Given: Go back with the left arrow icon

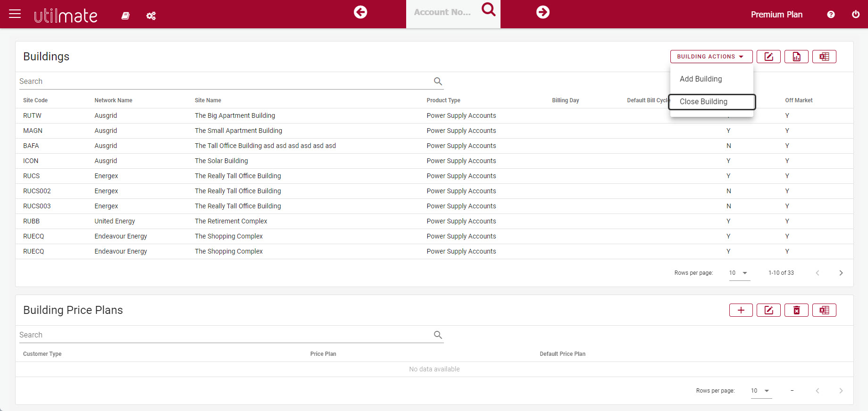Looking at the screenshot, I should pyautogui.click(x=360, y=12).
